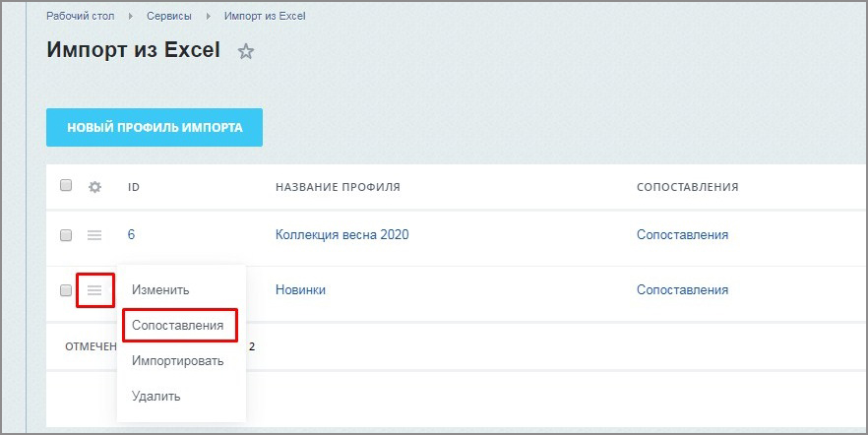
Task: Check the box for profile ID 6
Action: (66, 235)
